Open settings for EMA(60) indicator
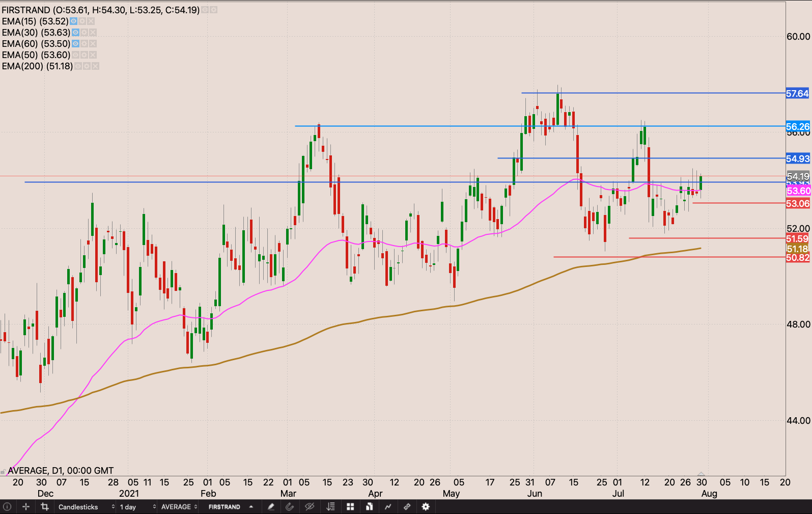 pos(84,44)
